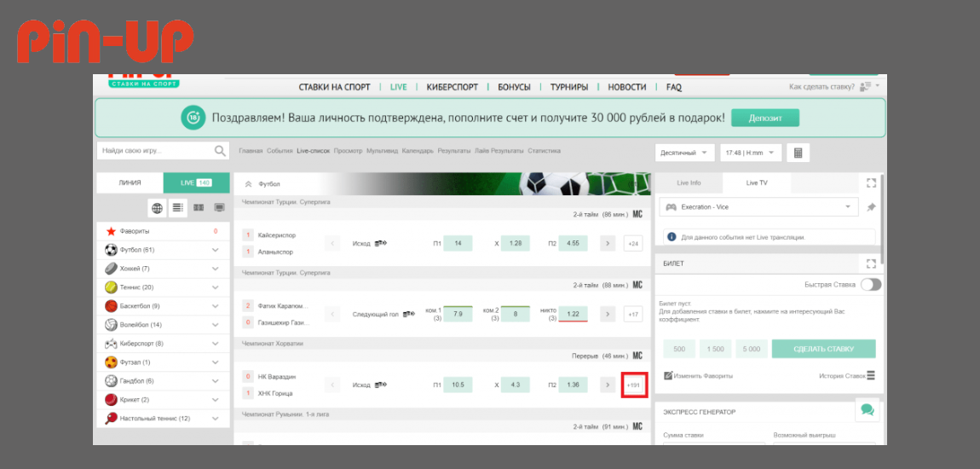
Task: Open the КИБЕРСПОРТ menu item
Action: click(453, 87)
